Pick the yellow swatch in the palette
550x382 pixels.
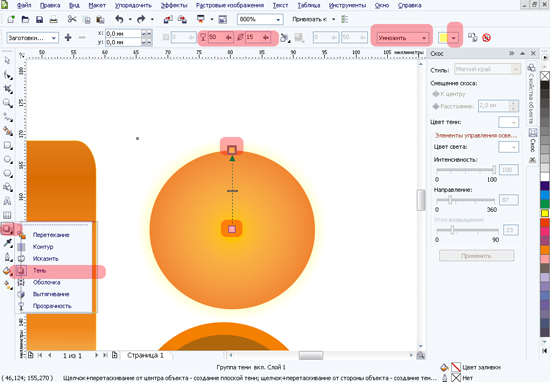click(545, 213)
